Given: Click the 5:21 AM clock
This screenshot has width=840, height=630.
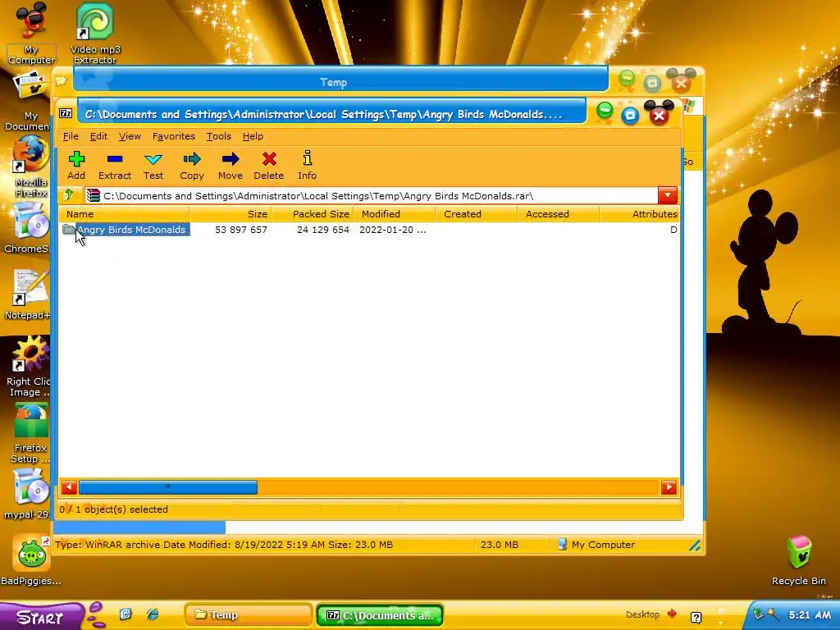Looking at the screenshot, I should (x=810, y=614).
